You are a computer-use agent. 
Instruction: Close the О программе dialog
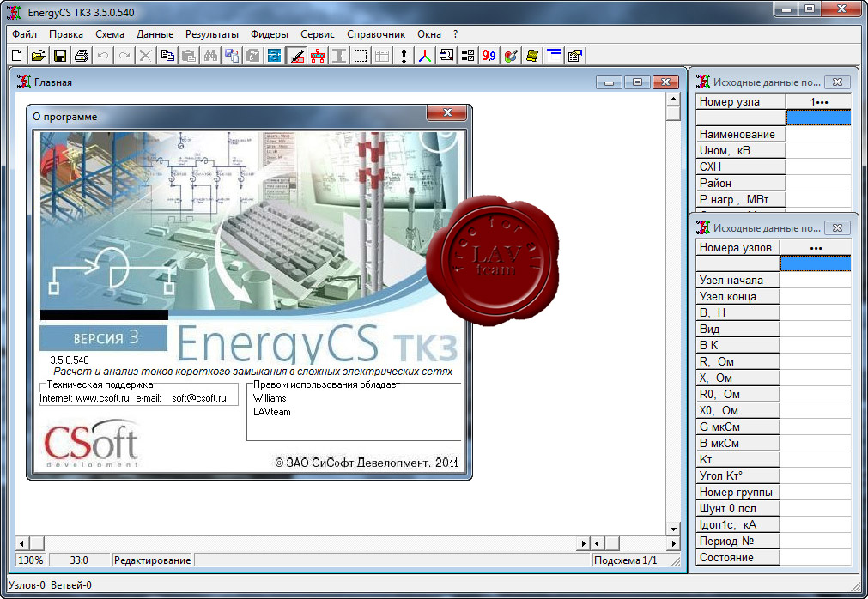tap(447, 112)
